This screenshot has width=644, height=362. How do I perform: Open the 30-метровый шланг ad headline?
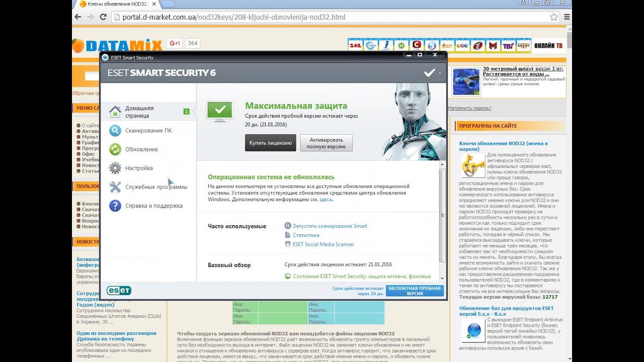pyautogui.click(x=523, y=71)
